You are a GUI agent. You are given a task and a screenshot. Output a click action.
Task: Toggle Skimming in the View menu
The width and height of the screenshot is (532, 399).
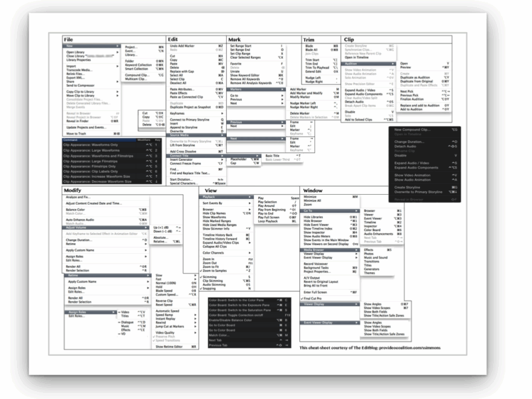pyautogui.click(x=211, y=277)
